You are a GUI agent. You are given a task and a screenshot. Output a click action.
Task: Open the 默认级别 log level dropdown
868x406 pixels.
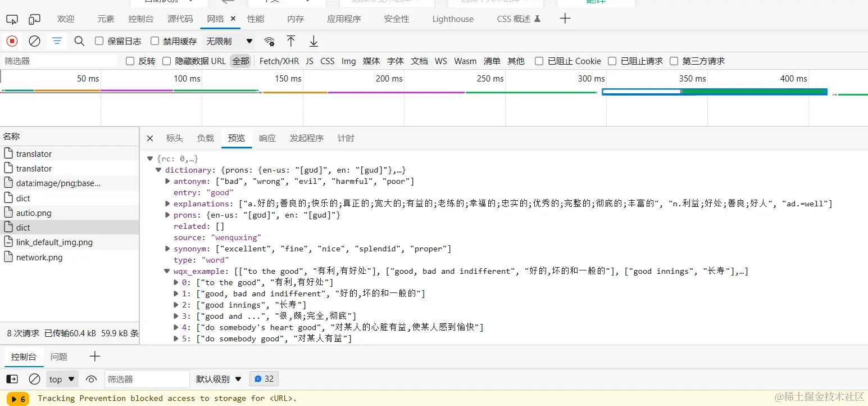(219, 379)
